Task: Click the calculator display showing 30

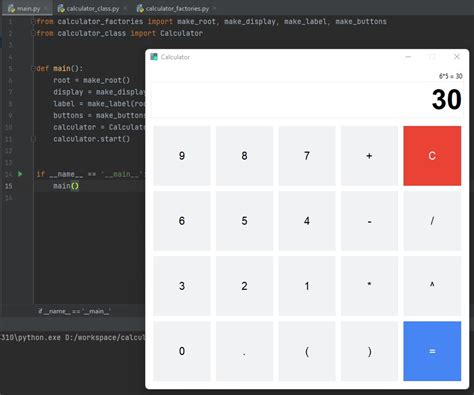Action: (307, 100)
